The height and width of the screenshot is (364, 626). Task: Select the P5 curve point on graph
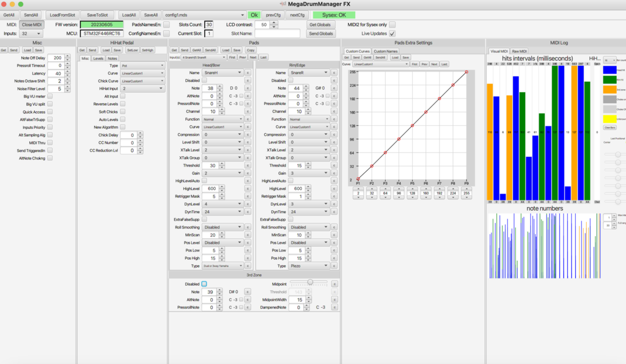coord(413,126)
